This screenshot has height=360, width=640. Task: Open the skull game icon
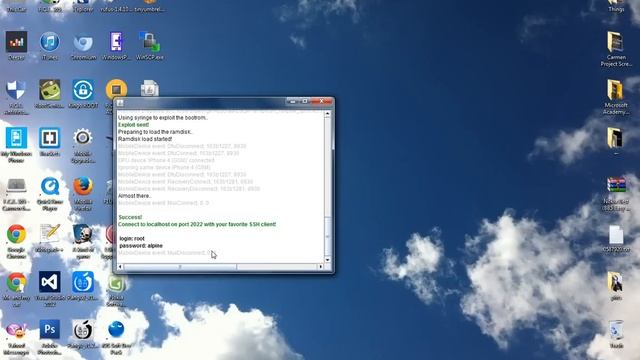[x=83, y=234]
